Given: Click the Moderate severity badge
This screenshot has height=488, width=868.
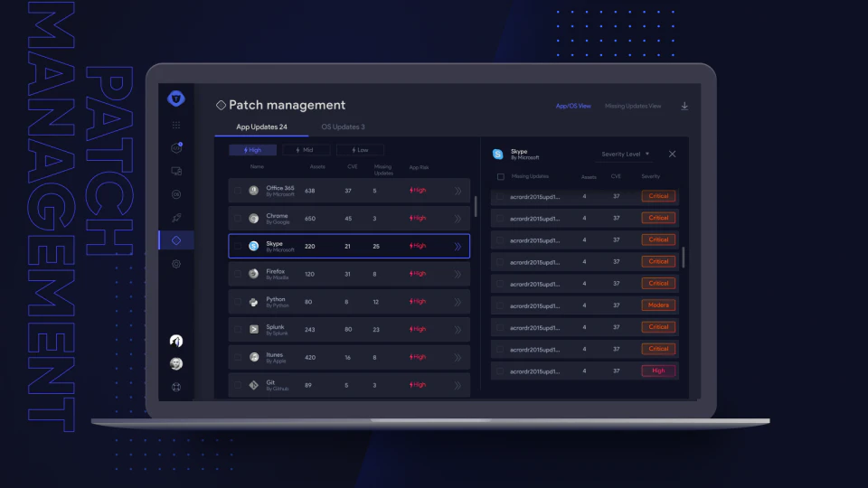Looking at the screenshot, I should coord(658,305).
